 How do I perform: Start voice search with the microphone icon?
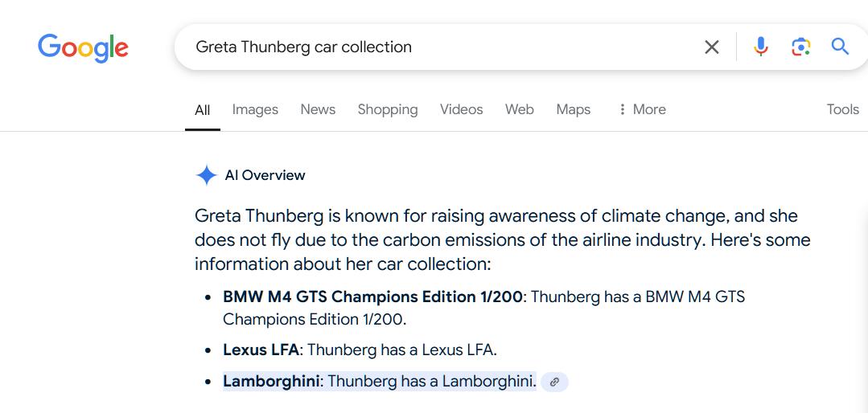tap(760, 47)
